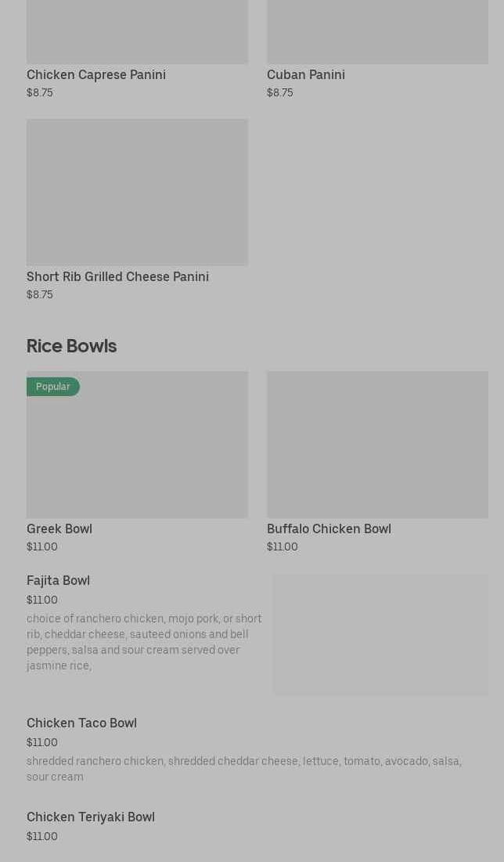
Task: Click the Popular badge on Greek Bowl
Action: (53, 387)
